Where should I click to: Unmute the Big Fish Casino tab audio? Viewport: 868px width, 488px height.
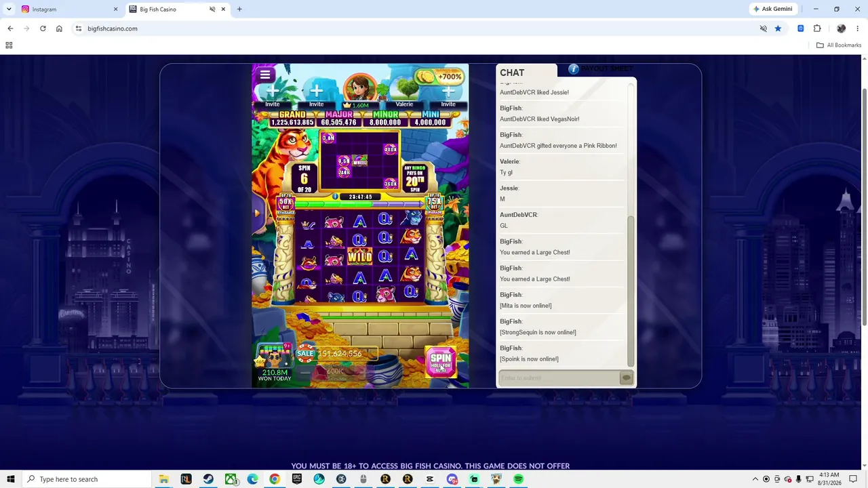click(x=212, y=9)
